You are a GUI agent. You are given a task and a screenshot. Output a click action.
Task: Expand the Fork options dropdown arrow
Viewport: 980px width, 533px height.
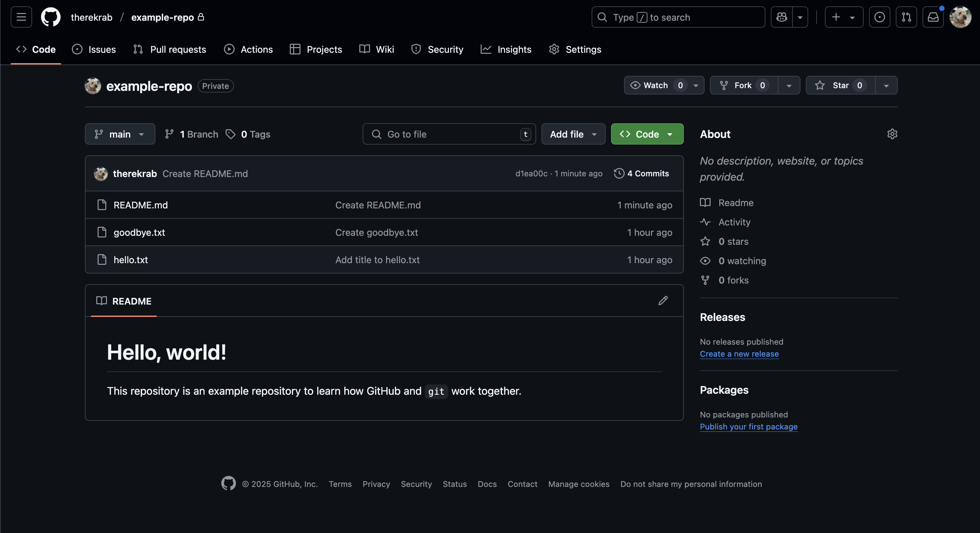pos(789,85)
